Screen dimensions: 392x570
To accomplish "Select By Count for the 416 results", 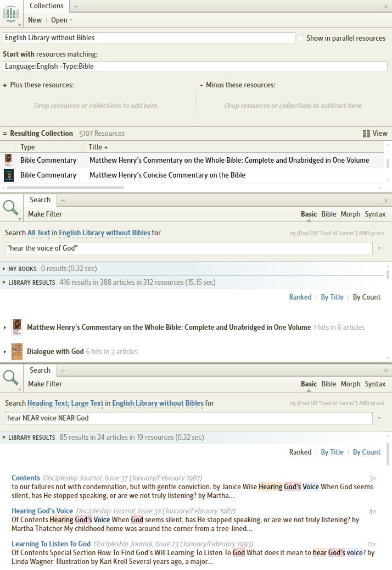I will (367, 297).
